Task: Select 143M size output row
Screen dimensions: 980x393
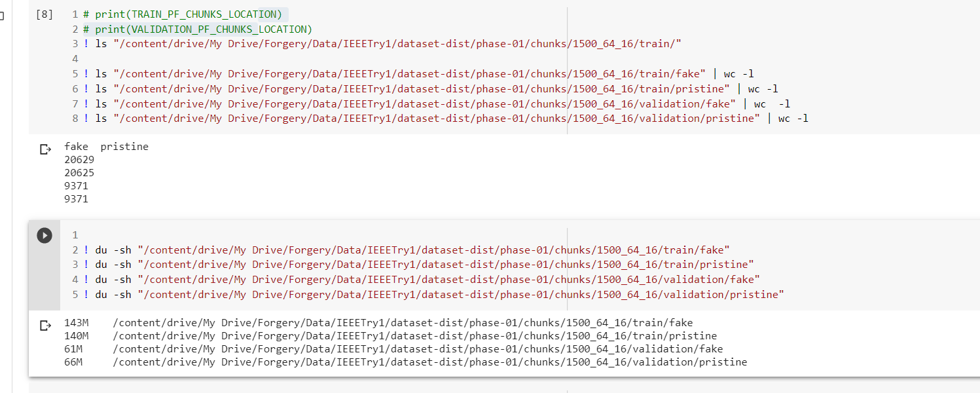Action: click(378, 323)
